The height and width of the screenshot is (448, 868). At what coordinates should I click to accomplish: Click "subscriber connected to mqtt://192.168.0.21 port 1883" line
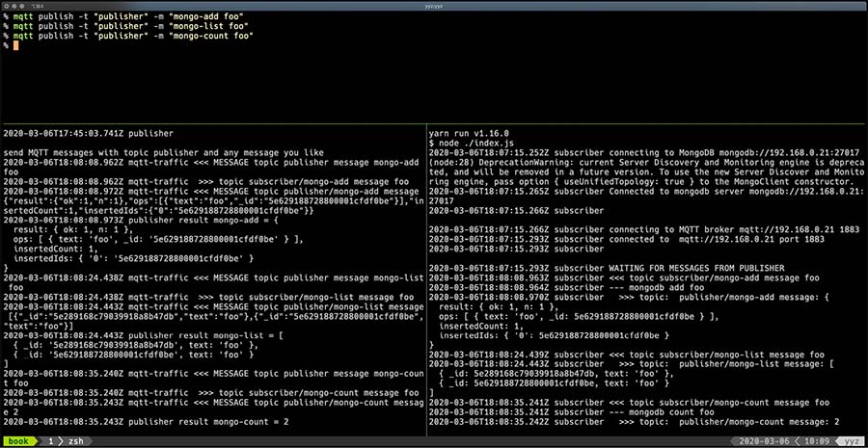[x=627, y=239]
